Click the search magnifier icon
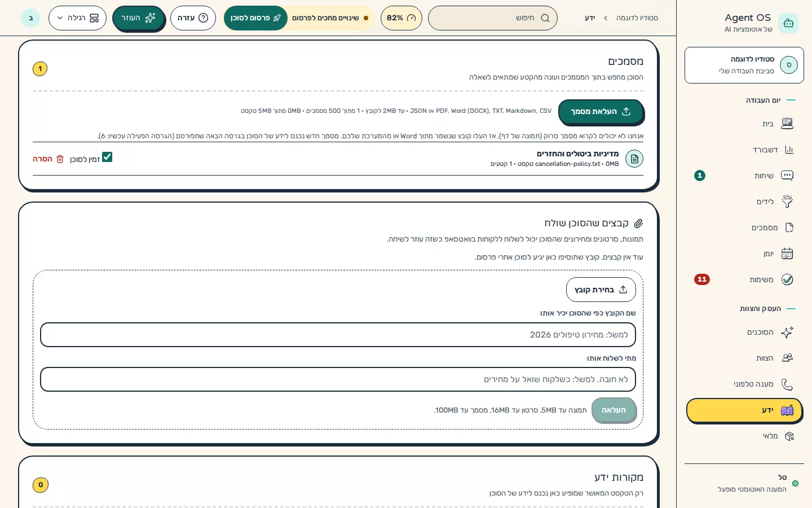Image resolution: width=812 pixels, height=508 pixels. point(545,18)
